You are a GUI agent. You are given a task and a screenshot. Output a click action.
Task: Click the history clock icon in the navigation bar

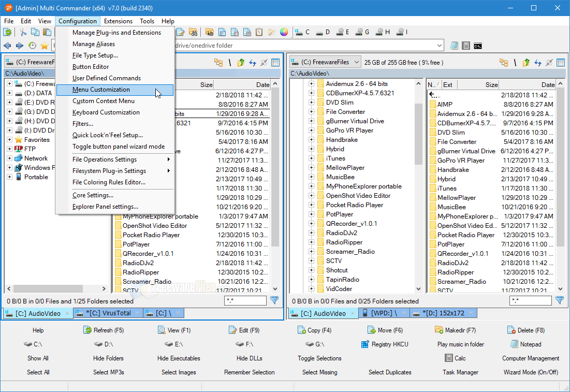[32, 46]
